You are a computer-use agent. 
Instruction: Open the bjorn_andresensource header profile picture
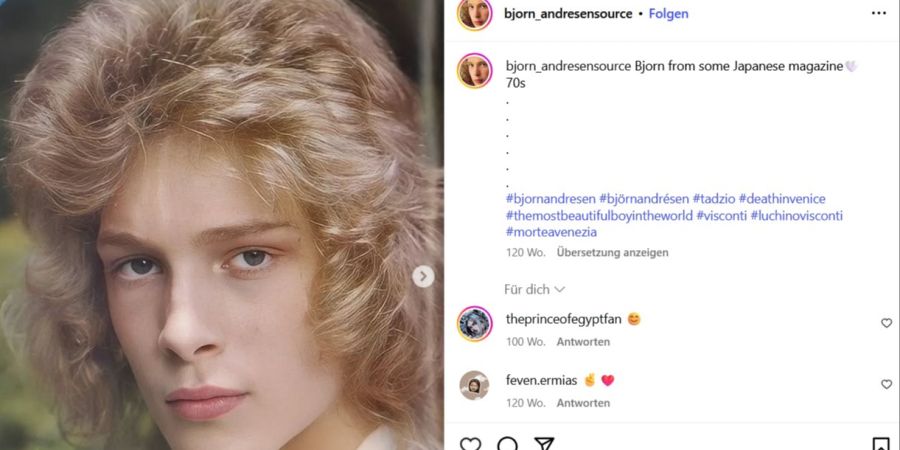(475, 14)
